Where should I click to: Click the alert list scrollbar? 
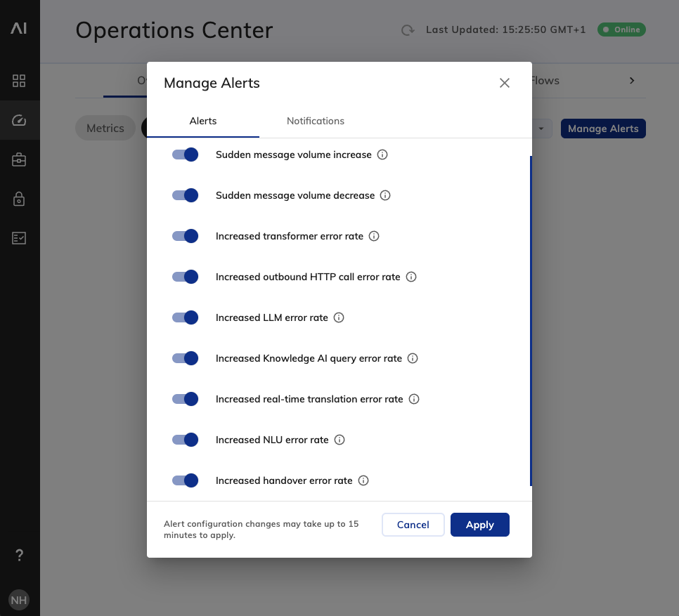531,320
